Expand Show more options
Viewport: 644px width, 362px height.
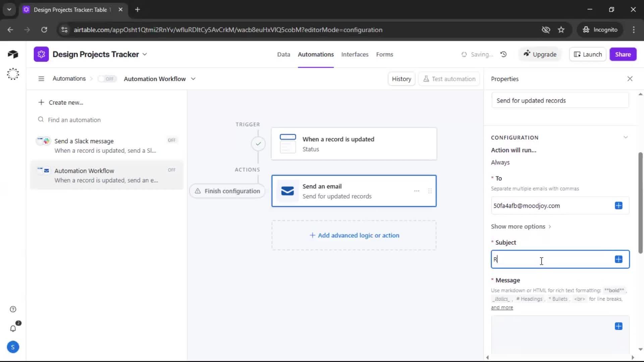click(x=521, y=227)
